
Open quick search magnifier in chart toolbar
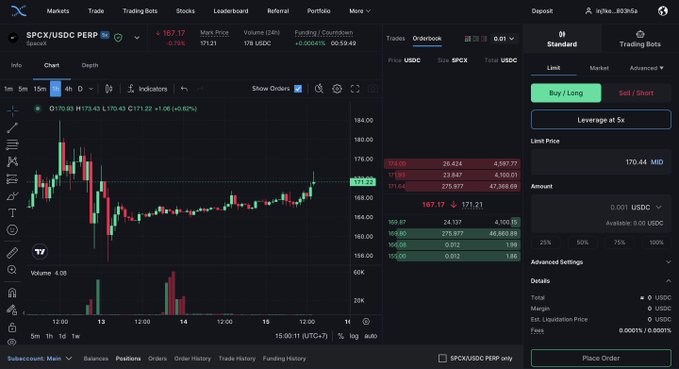pyautogui.click(x=319, y=89)
